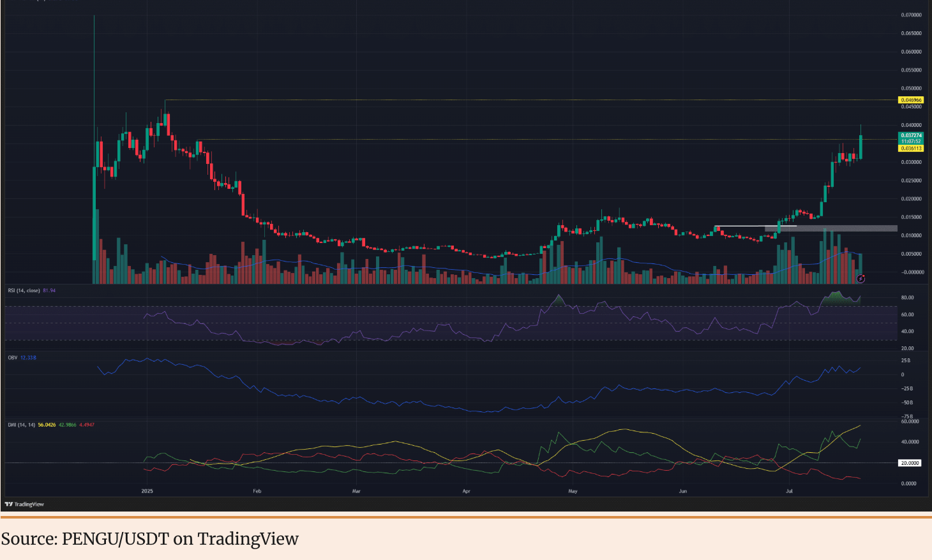Viewport: 932px width, 560px height.
Task: Click the May label on time axis
Action: [x=573, y=491]
